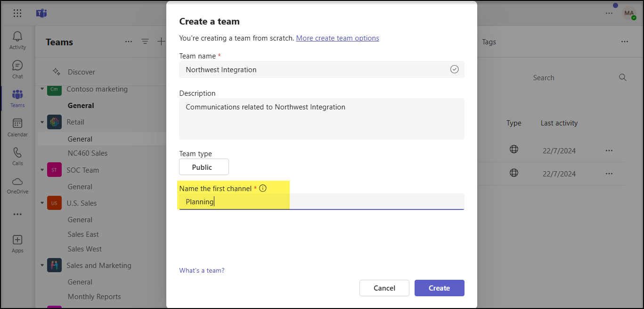Open More create team options link
The width and height of the screenshot is (644, 309).
click(337, 38)
